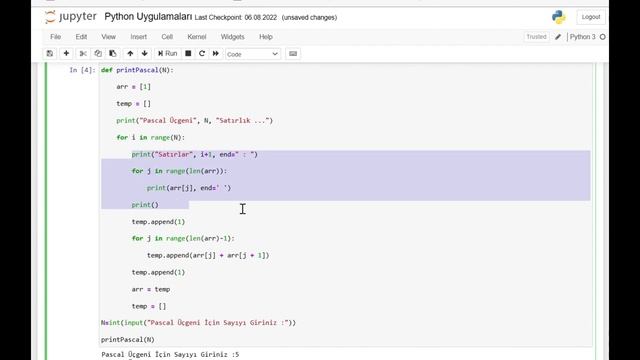
Task: Click the output Pascal Üçgeni İçin Sayıyı Giriniz :5
Action: [x=170, y=354]
